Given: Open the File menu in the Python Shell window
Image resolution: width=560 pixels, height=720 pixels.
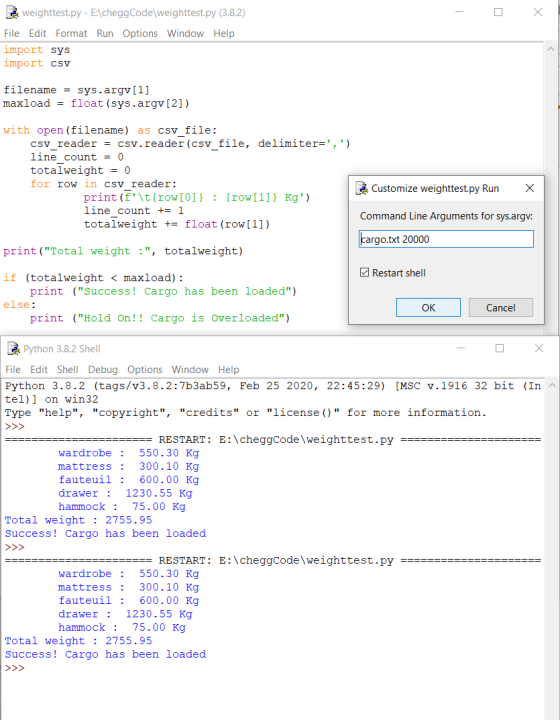Looking at the screenshot, I should coord(13,370).
